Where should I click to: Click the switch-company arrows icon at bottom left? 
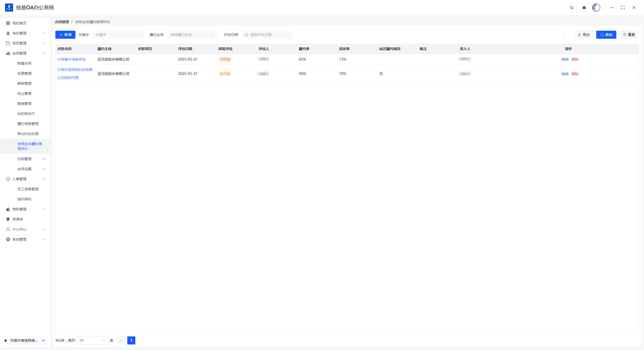click(43, 340)
